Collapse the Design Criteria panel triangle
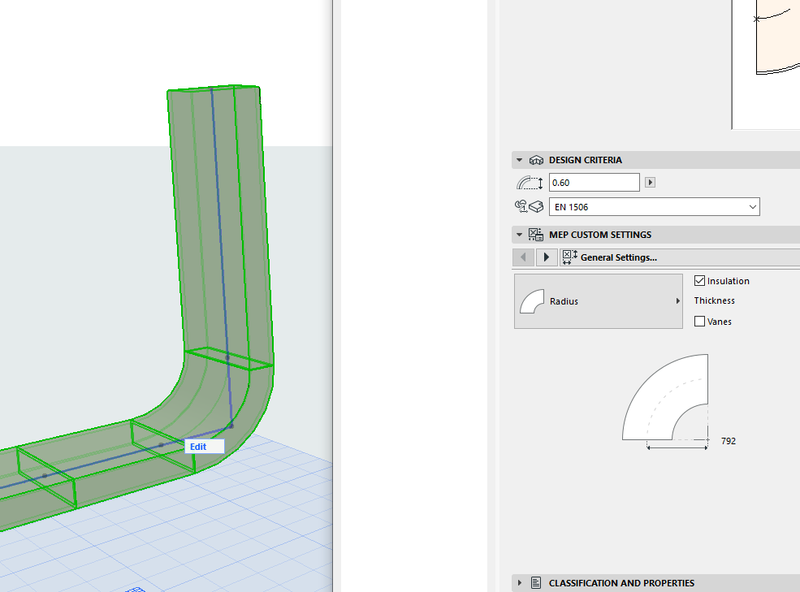Viewport: 800px width, 592px height. click(518, 160)
